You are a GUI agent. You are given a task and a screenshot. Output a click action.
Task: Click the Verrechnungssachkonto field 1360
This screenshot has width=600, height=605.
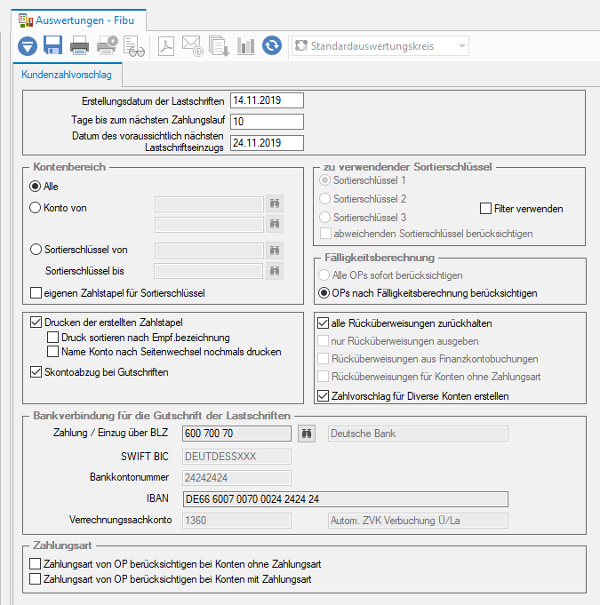coord(237,521)
